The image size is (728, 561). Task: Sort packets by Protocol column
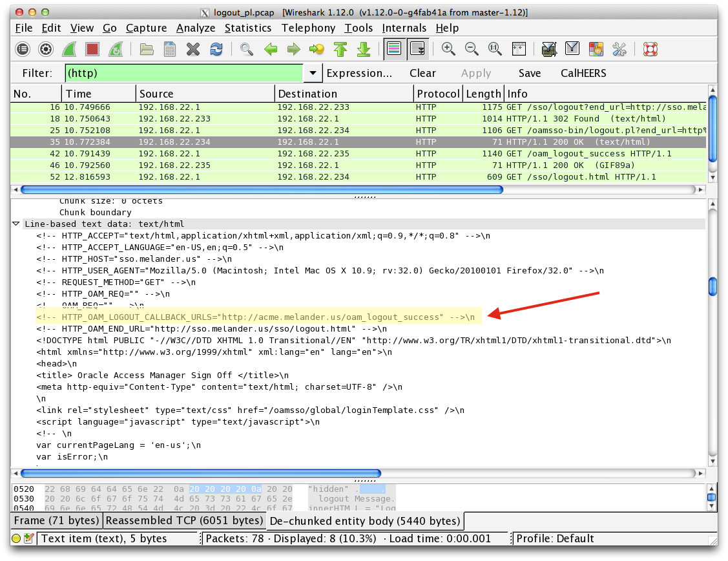(x=438, y=94)
